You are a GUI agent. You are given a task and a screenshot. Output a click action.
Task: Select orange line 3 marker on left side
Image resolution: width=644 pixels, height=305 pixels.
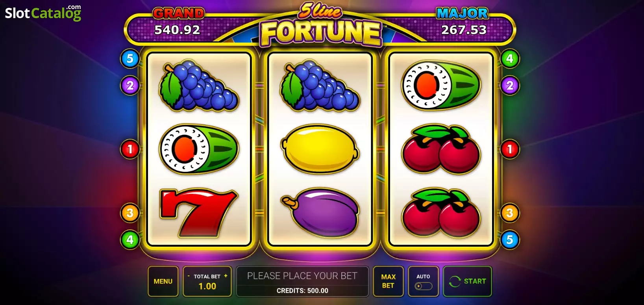pos(130,213)
